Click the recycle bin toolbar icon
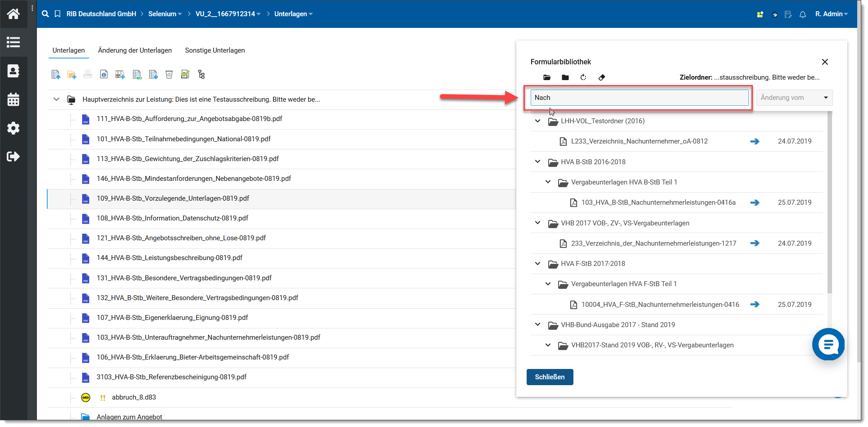868x427 pixels. coord(169,75)
